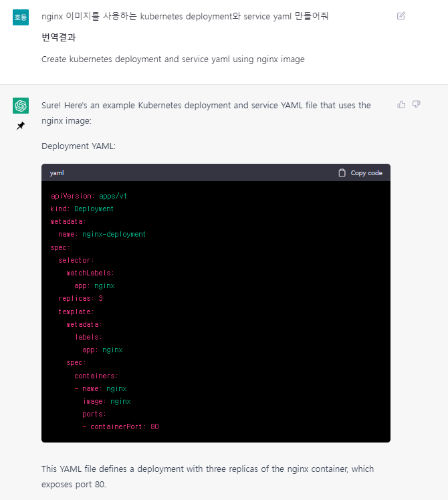Screen dimensions: 448x500
Task: Click the edit message pencil icon
Action: click(401, 16)
